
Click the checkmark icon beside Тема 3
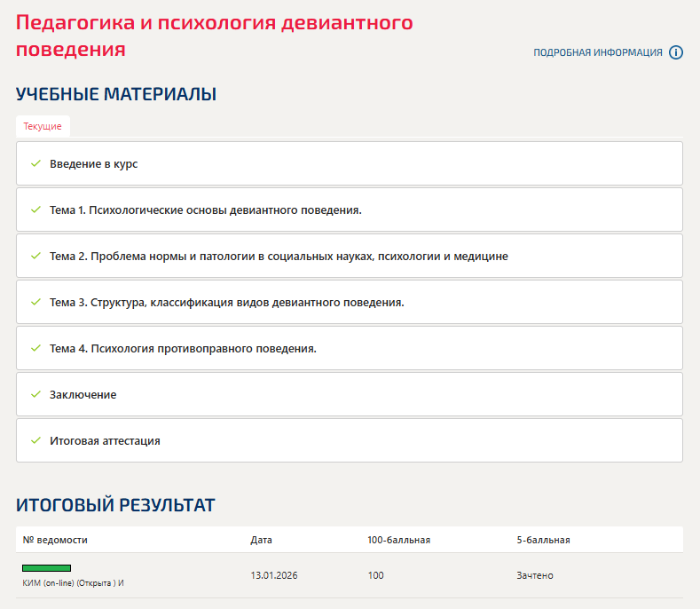(35, 302)
